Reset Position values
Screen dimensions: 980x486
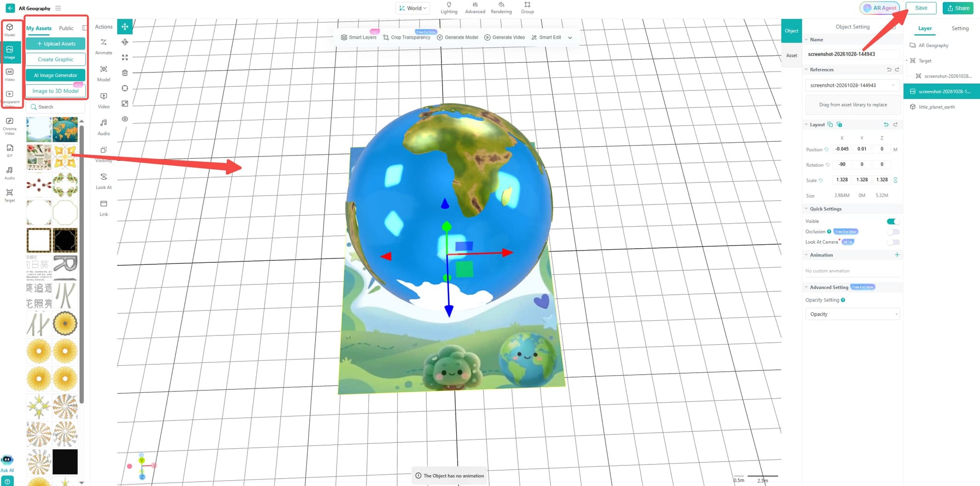tap(826, 150)
